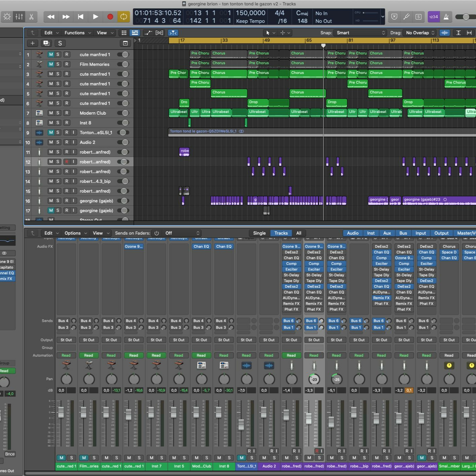Click the global Solo S button above tracks
Screen dimensions: 476x476
(60, 43)
